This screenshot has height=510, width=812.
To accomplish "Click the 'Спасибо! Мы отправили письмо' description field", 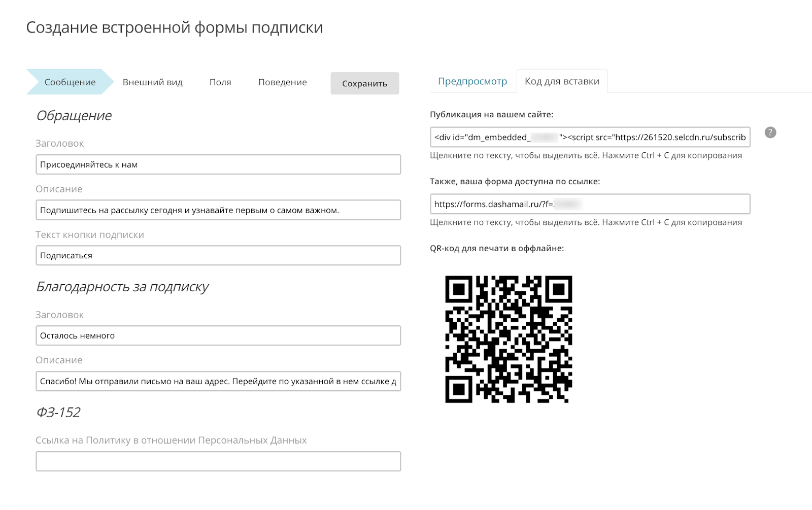I will click(218, 381).
